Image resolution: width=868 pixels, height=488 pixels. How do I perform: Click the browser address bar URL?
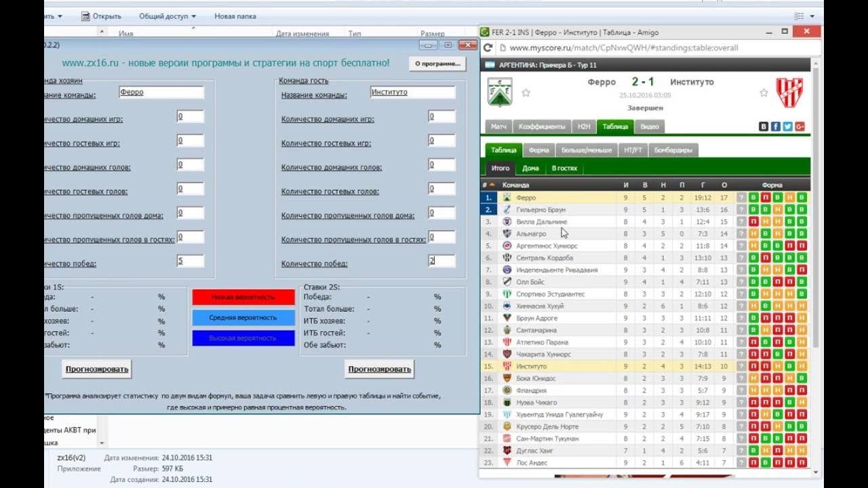point(624,48)
